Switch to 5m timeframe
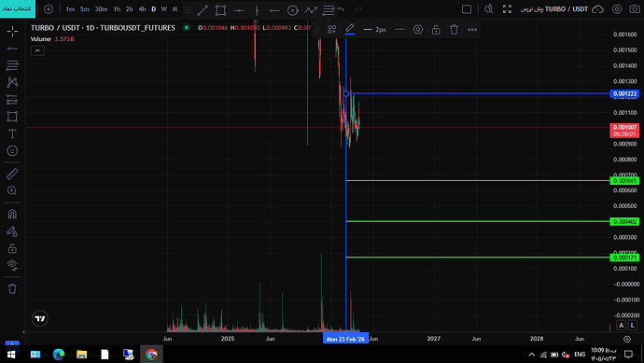This screenshot has height=363, width=644. (85, 9)
